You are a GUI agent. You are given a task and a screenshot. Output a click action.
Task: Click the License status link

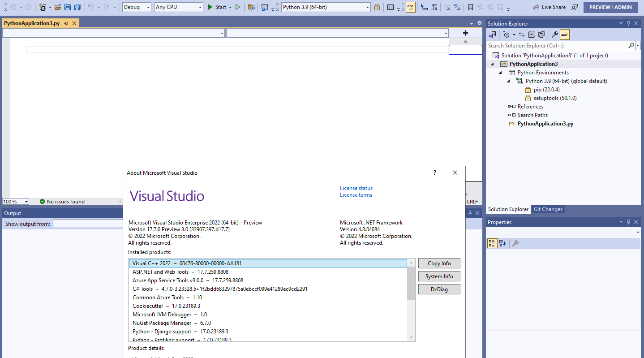pyautogui.click(x=356, y=188)
